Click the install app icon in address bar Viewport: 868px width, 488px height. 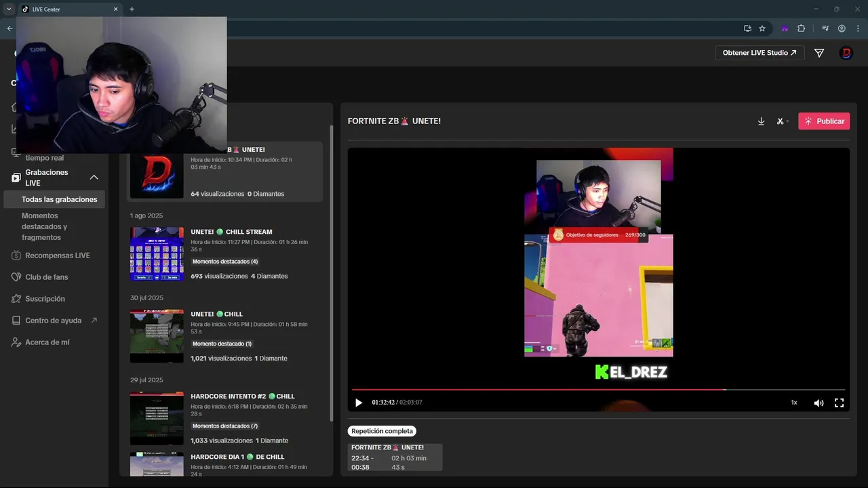pos(747,28)
